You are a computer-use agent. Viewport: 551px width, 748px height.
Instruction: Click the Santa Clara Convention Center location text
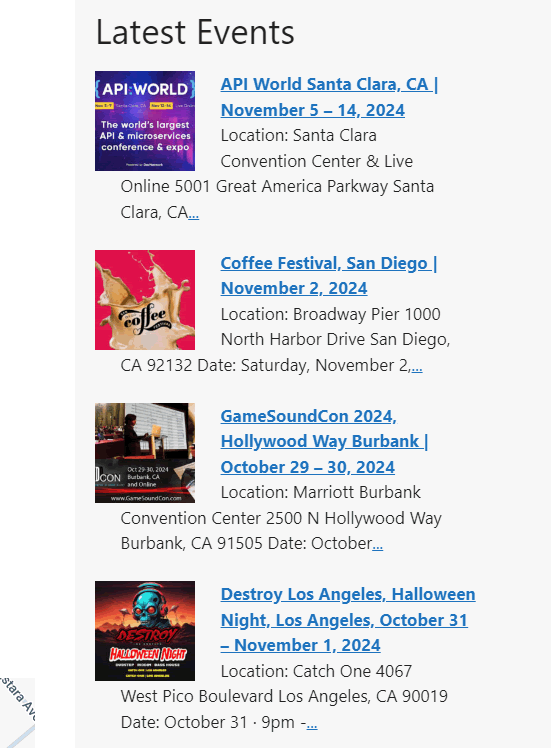tap(277, 174)
